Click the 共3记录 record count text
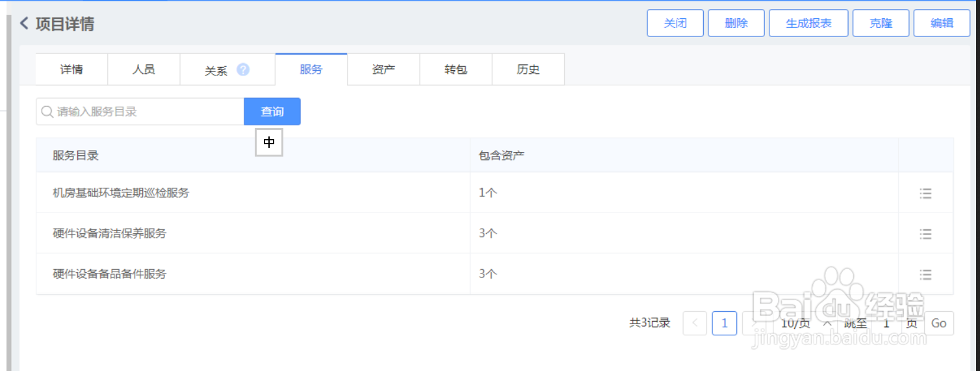This screenshot has width=980, height=371. tap(650, 323)
